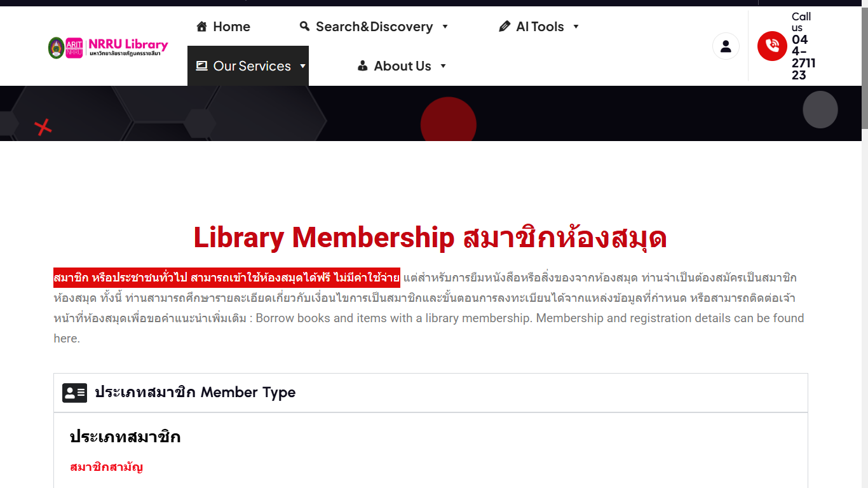Open the Our Services dropdown arrow

pos(303,66)
